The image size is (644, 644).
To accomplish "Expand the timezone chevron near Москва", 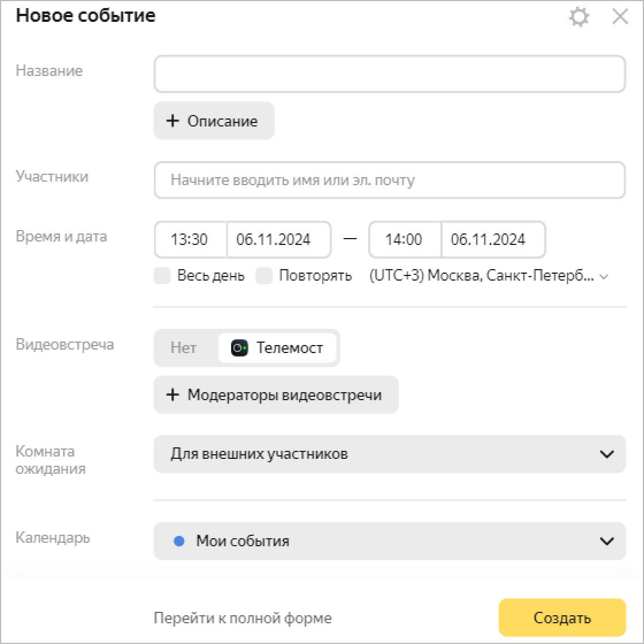I will (x=604, y=277).
